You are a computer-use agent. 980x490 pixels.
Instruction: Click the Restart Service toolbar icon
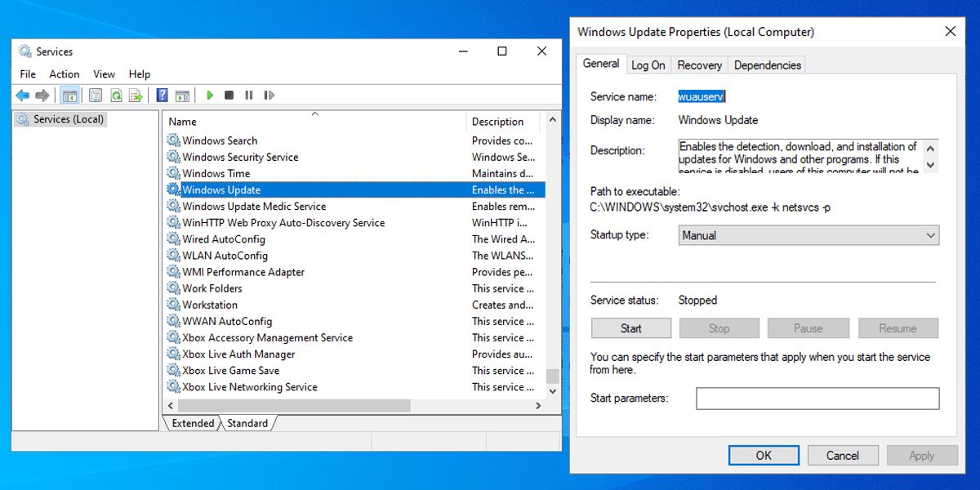(x=269, y=95)
